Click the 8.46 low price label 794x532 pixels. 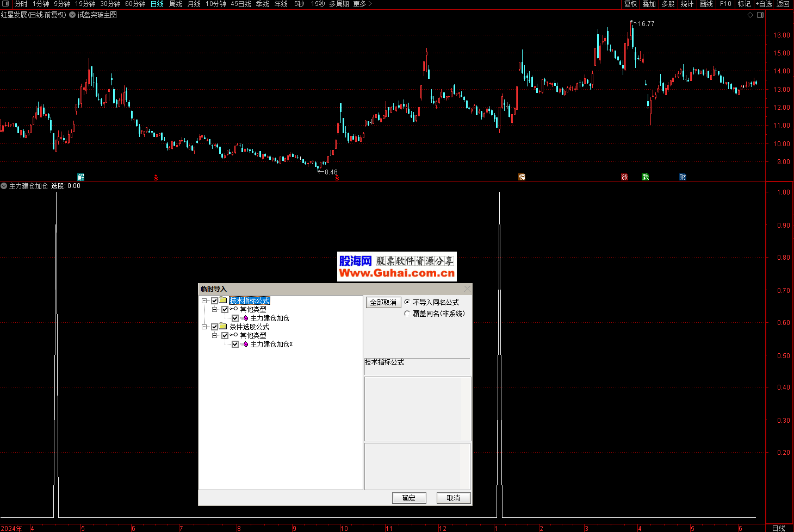click(331, 172)
